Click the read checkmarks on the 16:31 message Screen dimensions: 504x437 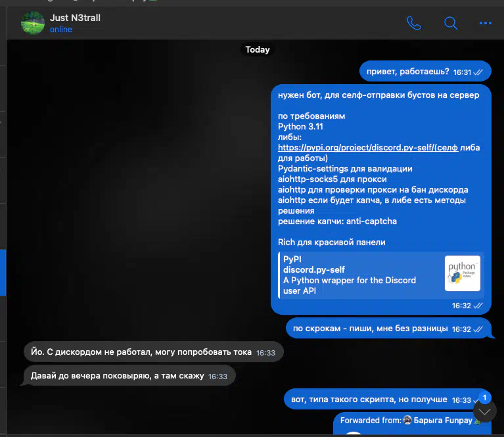tap(478, 72)
